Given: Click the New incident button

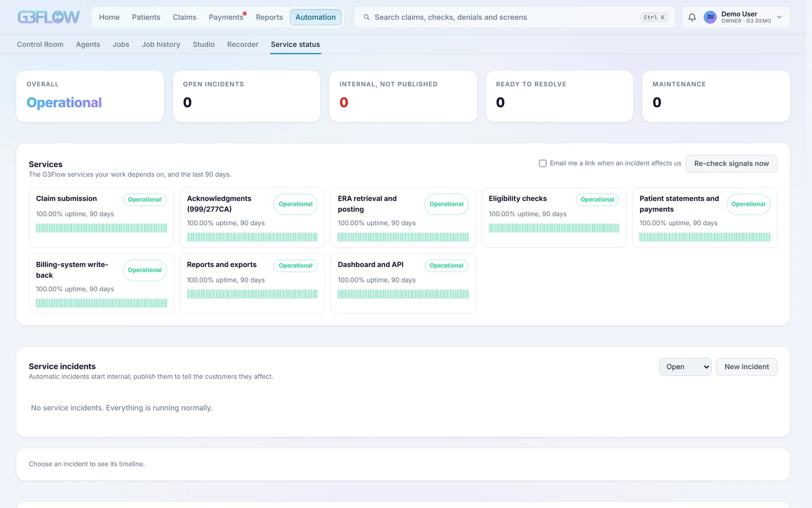Looking at the screenshot, I should click(x=747, y=367).
